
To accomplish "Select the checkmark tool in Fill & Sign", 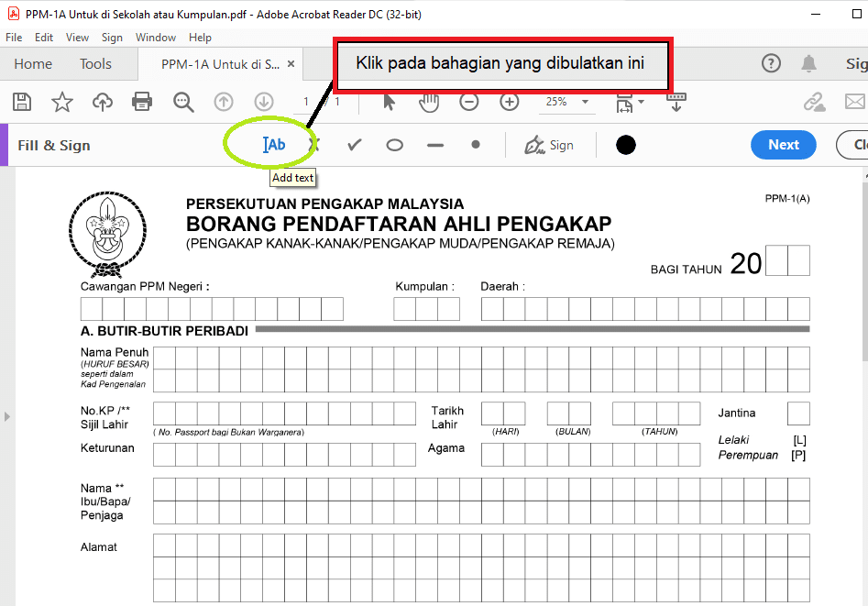I will click(355, 145).
